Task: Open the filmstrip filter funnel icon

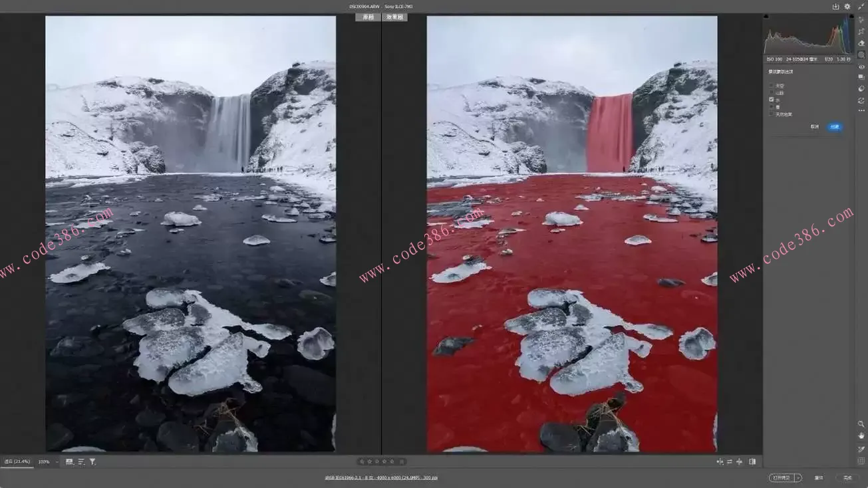Action: click(92, 461)
